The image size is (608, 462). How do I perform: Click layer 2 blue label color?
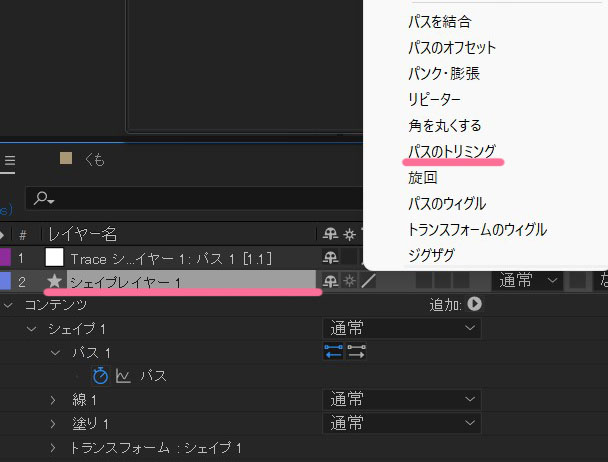click(x=5, y=281)
